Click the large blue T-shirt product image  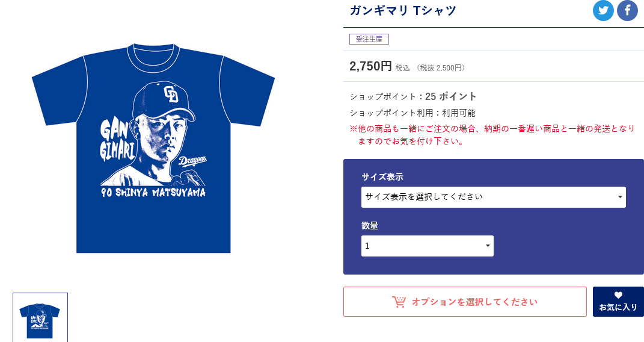pos(153,148)
